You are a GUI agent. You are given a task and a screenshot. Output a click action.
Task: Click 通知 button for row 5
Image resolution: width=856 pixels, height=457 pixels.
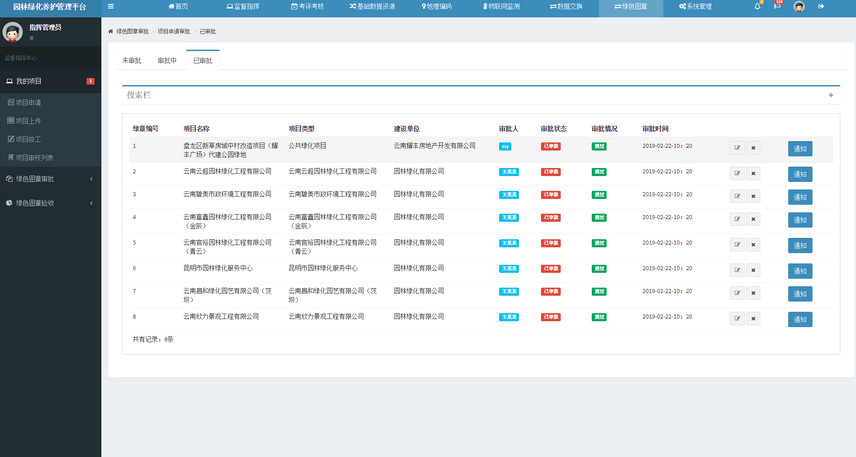pos(800,246)
